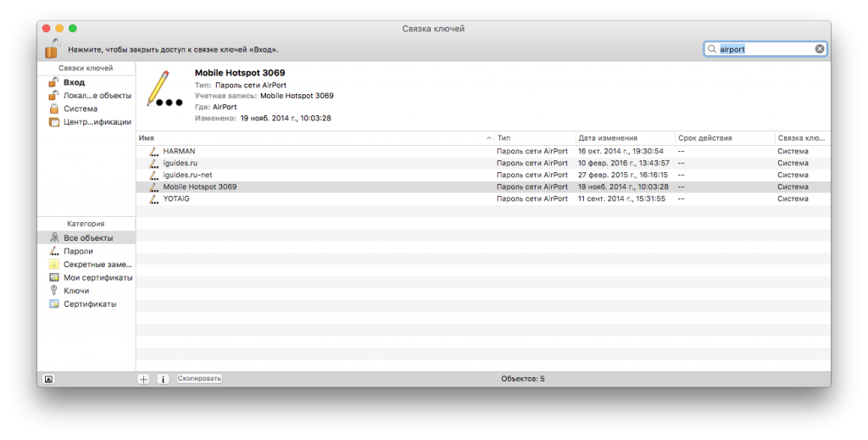The width and height of the screenshot is (868, 440).
Task: Show the Все объекты category
Action: (x=87, y=238)
